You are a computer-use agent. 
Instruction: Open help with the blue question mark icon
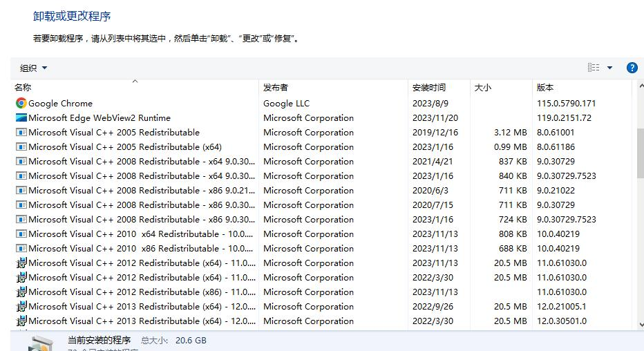[x=632, y=68]
